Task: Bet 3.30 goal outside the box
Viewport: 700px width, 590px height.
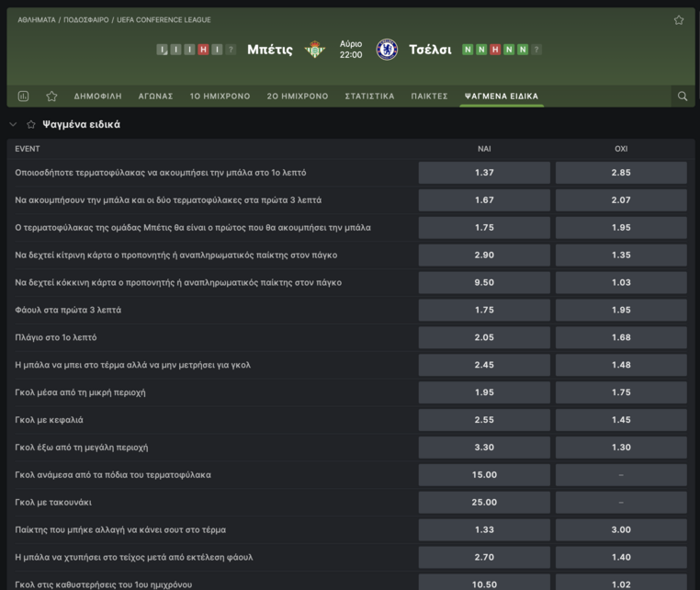Action: point(484,447)
